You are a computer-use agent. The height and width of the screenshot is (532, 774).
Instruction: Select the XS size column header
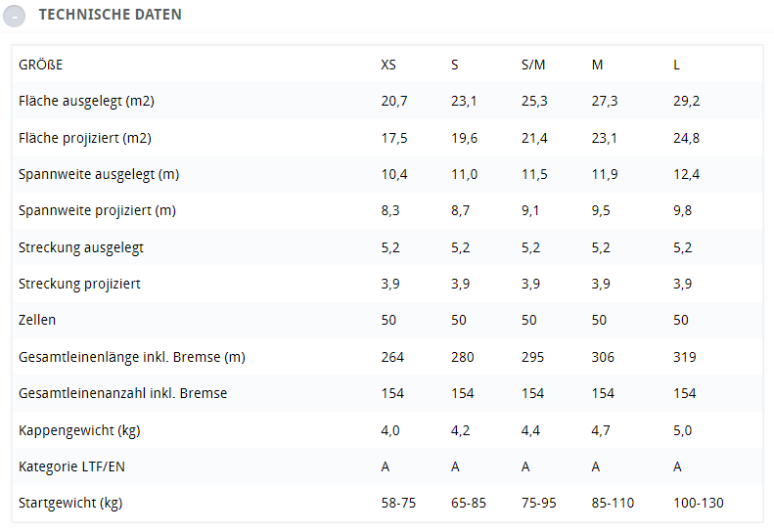pyautogui.click(x=388, y=65)
